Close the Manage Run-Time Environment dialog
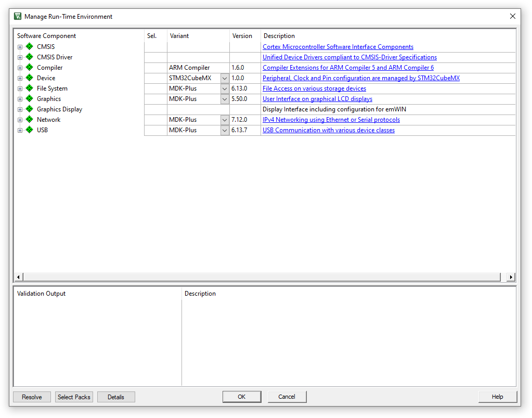Screen dimensions: 532x418 [513, 16]
